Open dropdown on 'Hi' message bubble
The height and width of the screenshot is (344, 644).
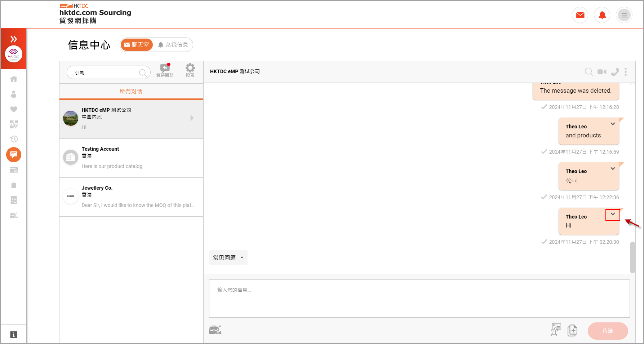point(613,214)
